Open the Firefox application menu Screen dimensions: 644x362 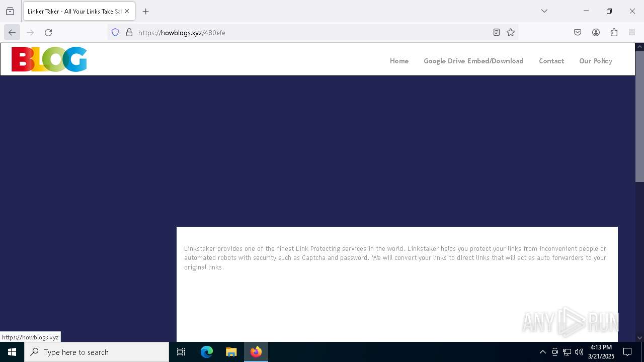(632, 33)
